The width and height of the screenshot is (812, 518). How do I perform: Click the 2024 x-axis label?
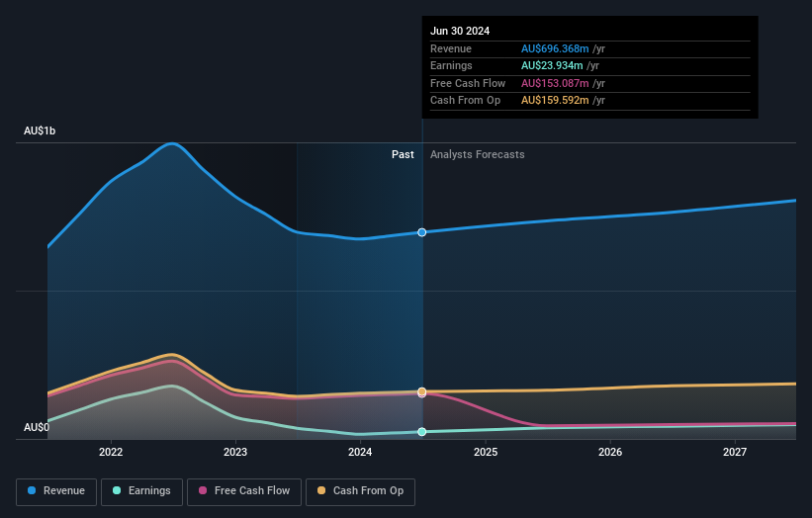tap(360, 453)
